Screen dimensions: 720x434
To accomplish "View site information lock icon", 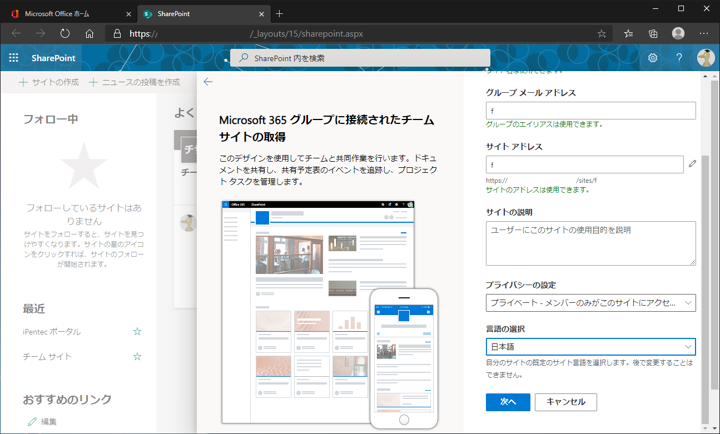I will click(x=118, y=34).
